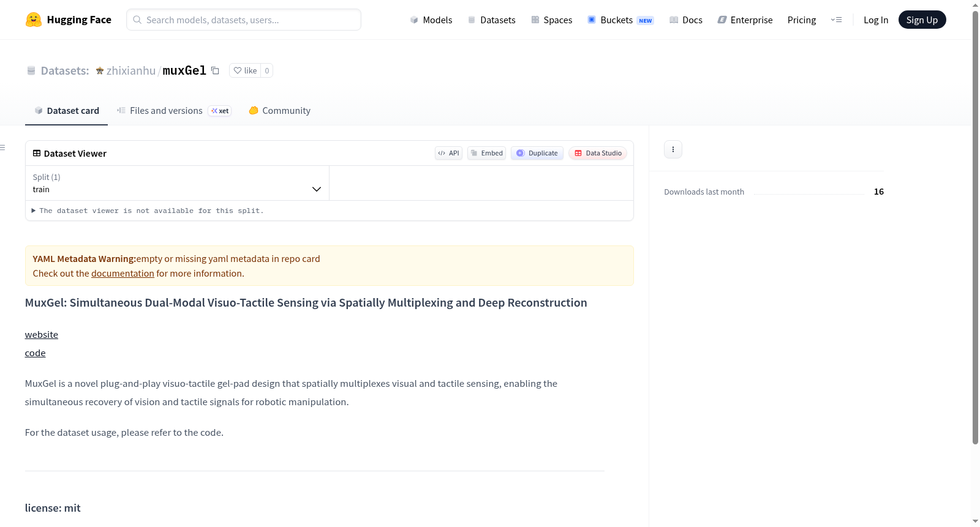
Task: Open Docs in top navigation
Action: point(686,20)
